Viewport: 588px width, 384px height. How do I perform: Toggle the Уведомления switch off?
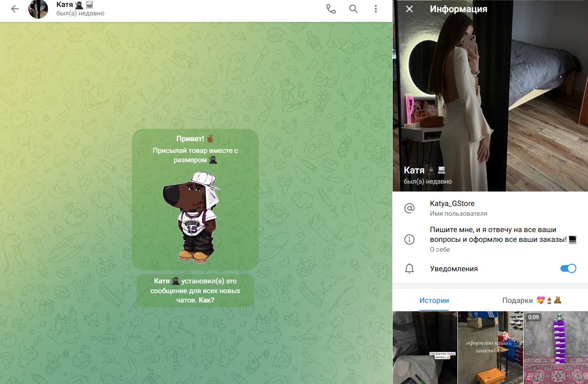pos(568,269)
